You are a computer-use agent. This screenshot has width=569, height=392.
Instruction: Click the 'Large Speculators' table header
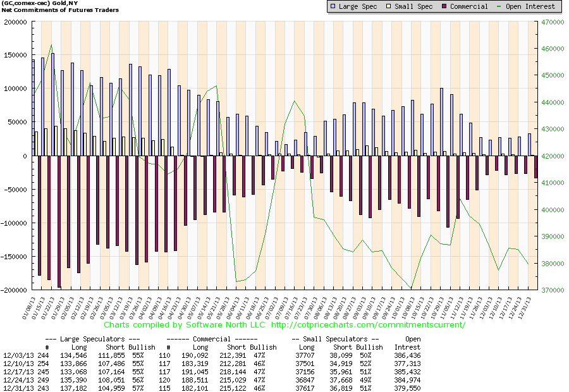pos(92,339)
